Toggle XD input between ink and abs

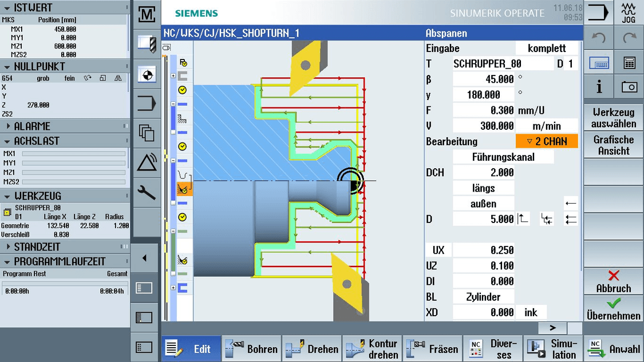(531, 312)
